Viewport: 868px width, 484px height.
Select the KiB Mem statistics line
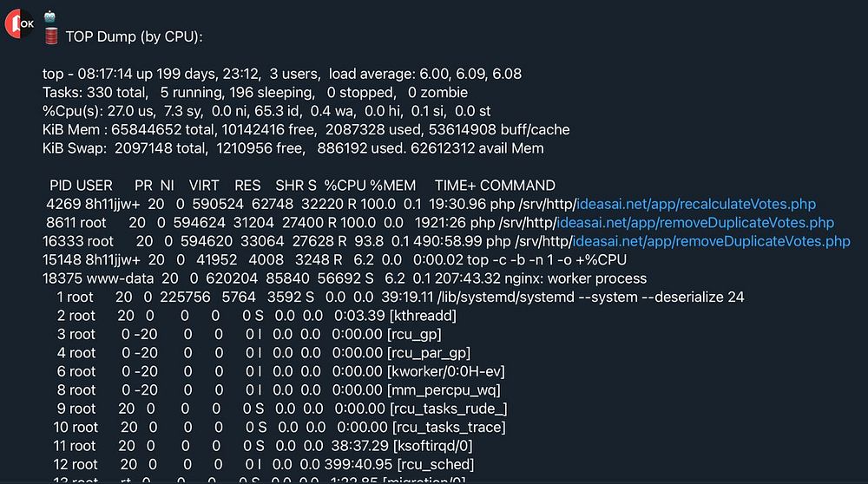(x=306, y=130)
